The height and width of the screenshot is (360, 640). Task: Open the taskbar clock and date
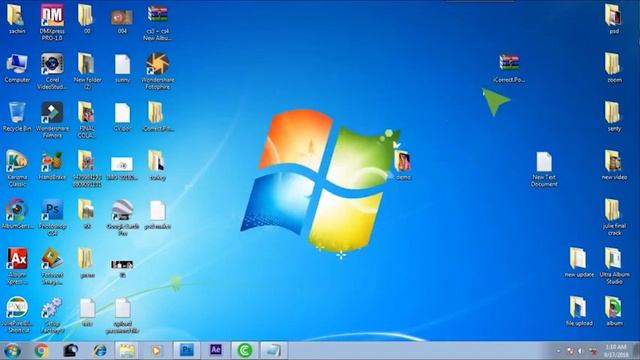pyautogui.click(x=616, y=351)
